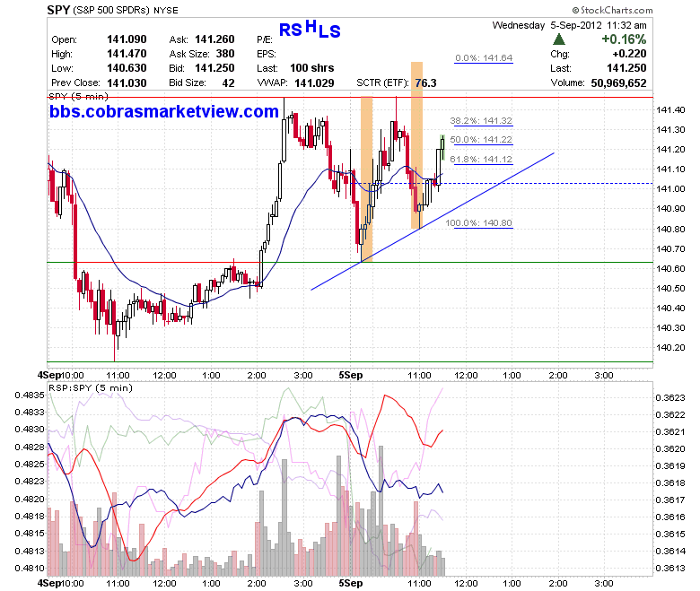Click the 5Sep date marker on lower panel axis
Viewport: 700px width, 591px height.
coord(350,583)
